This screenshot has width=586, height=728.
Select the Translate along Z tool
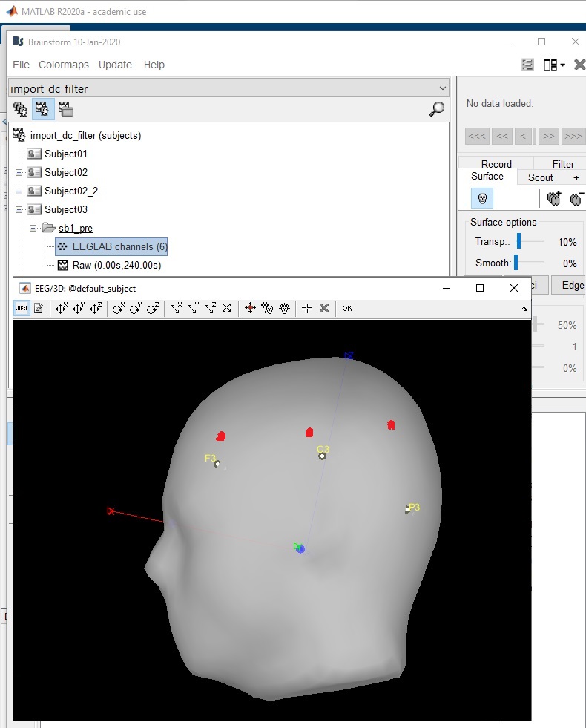pyautogui.click(x=96, y=308)
